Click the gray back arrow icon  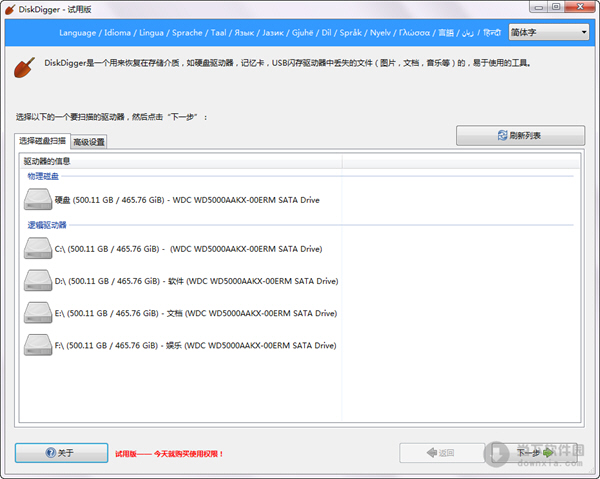click(x=432, y=453)
